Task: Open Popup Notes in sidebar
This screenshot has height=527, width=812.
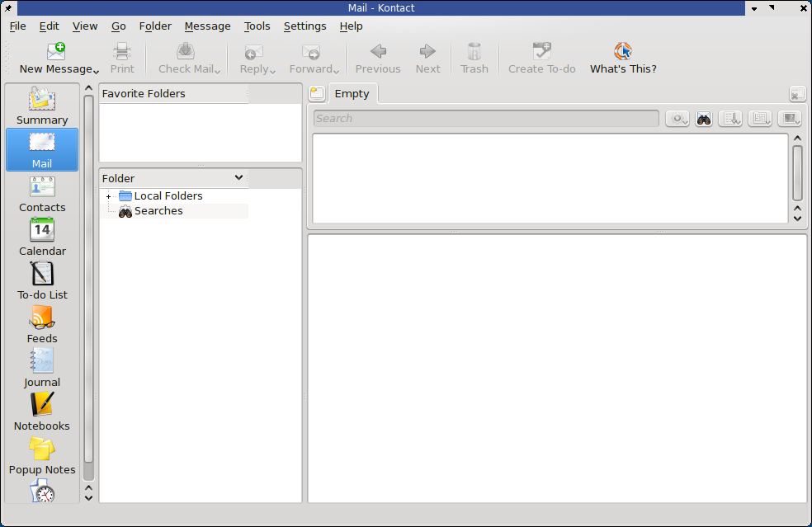Action: point(42,456)
